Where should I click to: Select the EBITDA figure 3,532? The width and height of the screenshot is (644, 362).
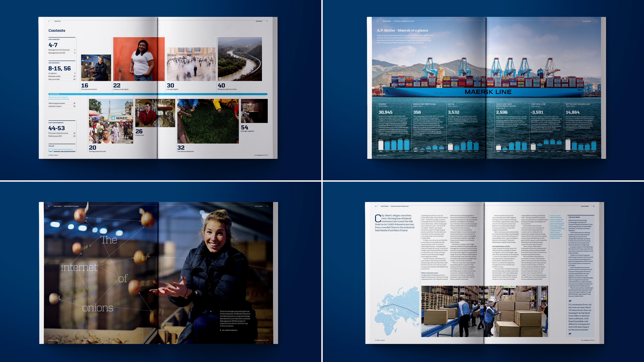pyautogui.click(x=453, y=112)
